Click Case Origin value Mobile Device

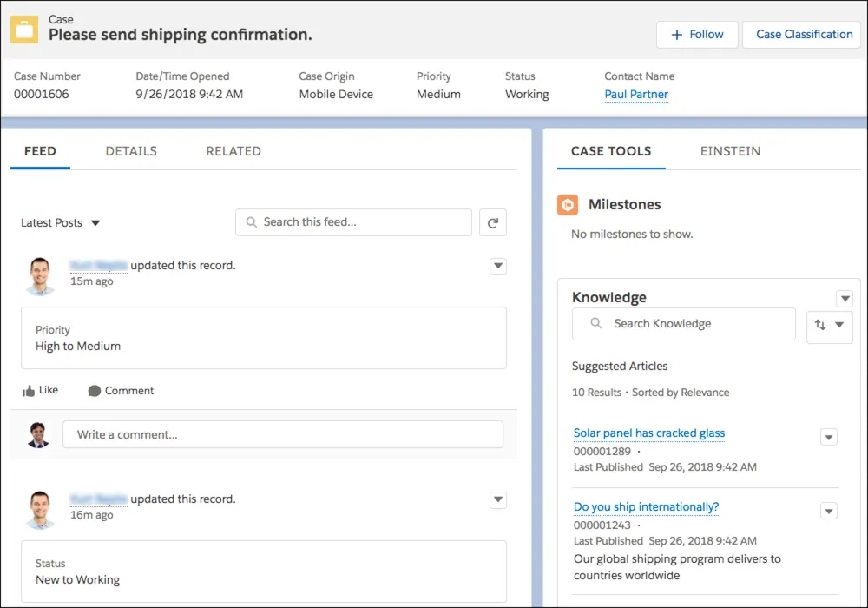pos(336,94)
